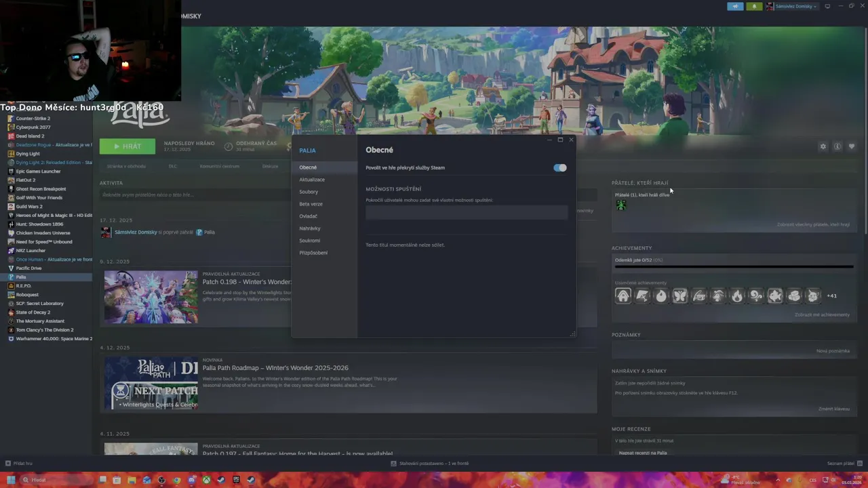
Task: Click Přidat hru at bottom left
Action: click(x=19, y=464)
